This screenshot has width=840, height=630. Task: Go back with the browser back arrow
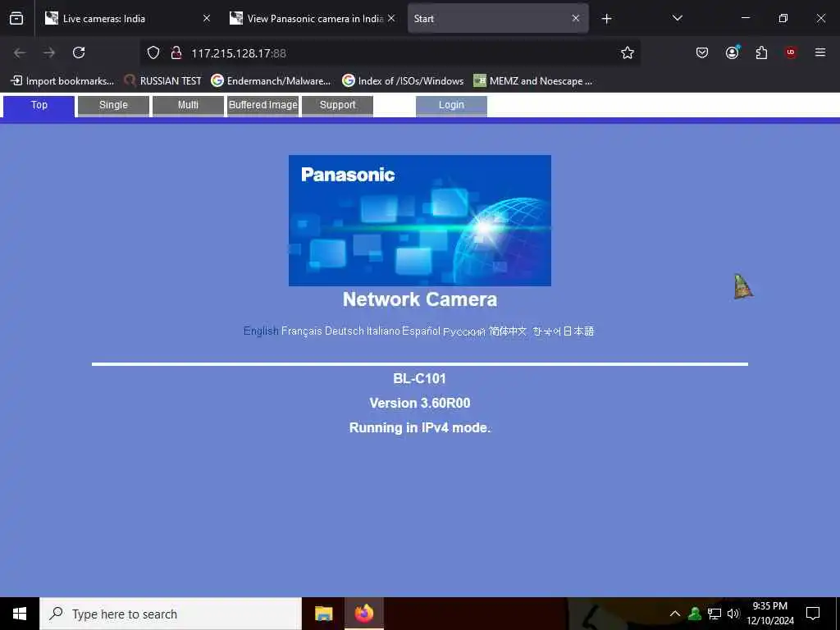[x=20, y=52]
